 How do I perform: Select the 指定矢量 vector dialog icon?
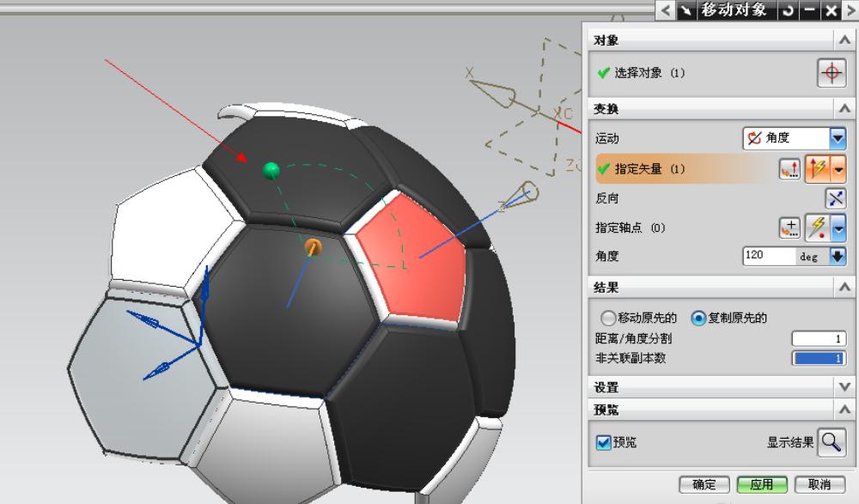click(x=788, y=169)
